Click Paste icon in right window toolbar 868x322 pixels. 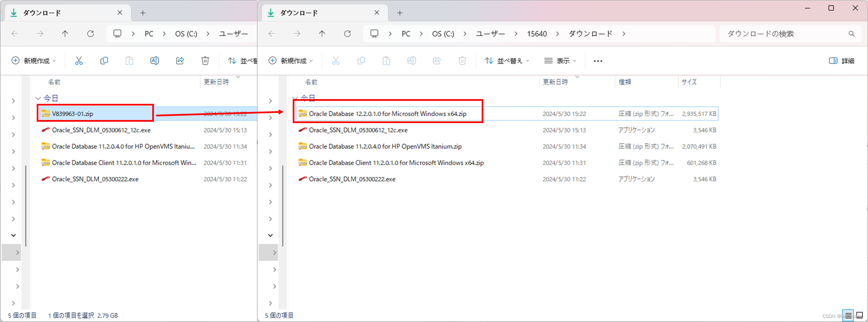(x=386, y=61)
